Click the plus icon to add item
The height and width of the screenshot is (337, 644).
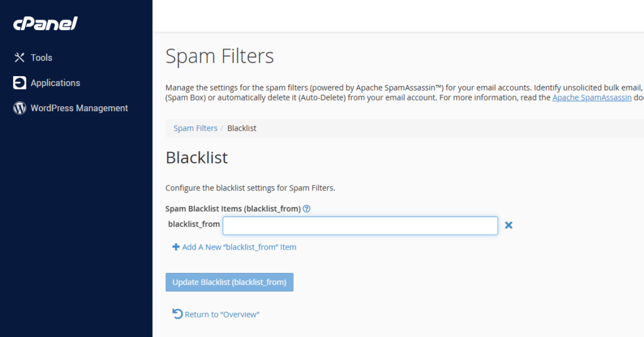coord(176,247)
